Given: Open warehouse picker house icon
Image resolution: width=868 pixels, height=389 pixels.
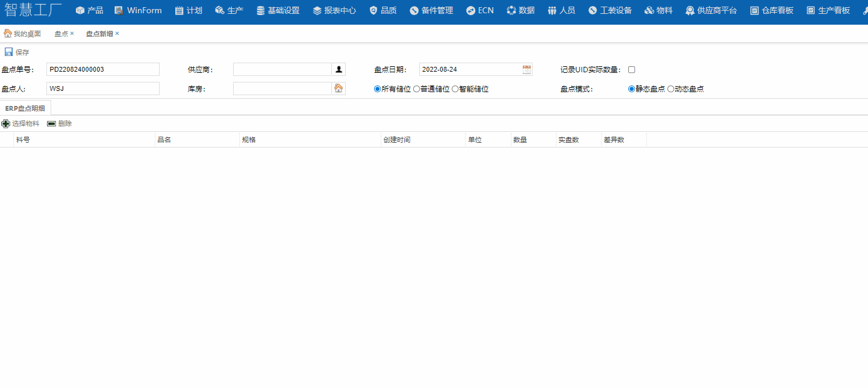Looking at the screenshot, I should click(339, 89).
